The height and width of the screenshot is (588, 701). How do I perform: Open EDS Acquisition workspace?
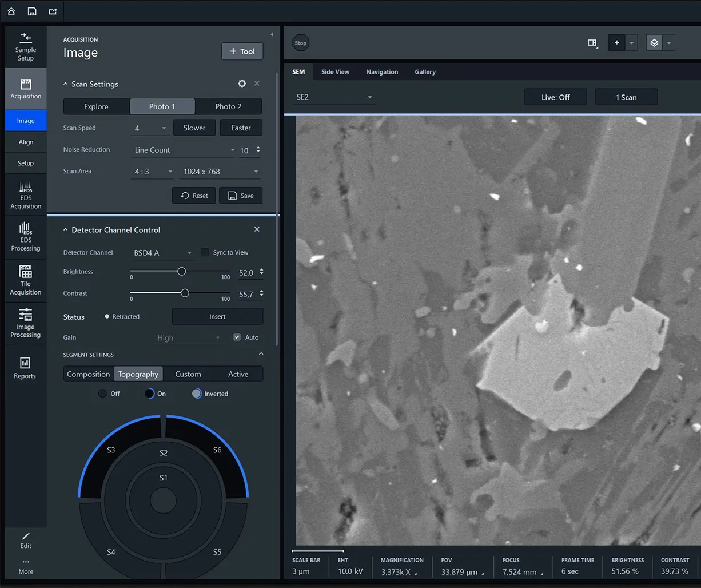(26, 195)
